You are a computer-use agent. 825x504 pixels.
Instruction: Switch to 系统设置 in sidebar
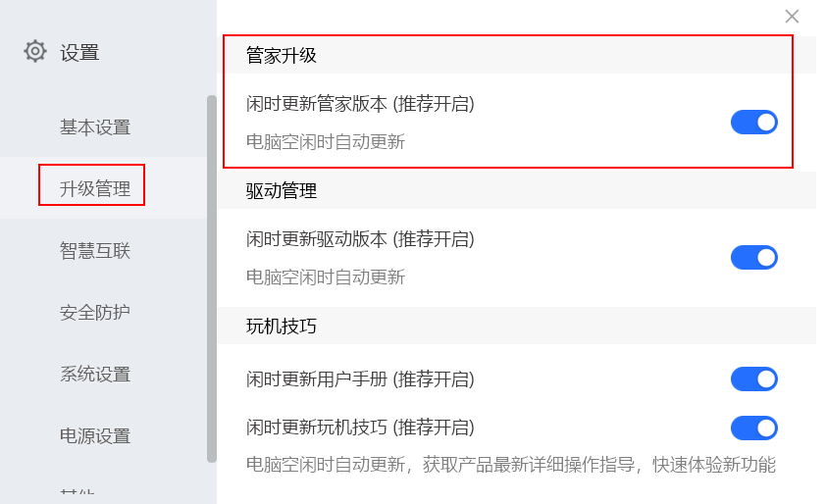[95, 375]
